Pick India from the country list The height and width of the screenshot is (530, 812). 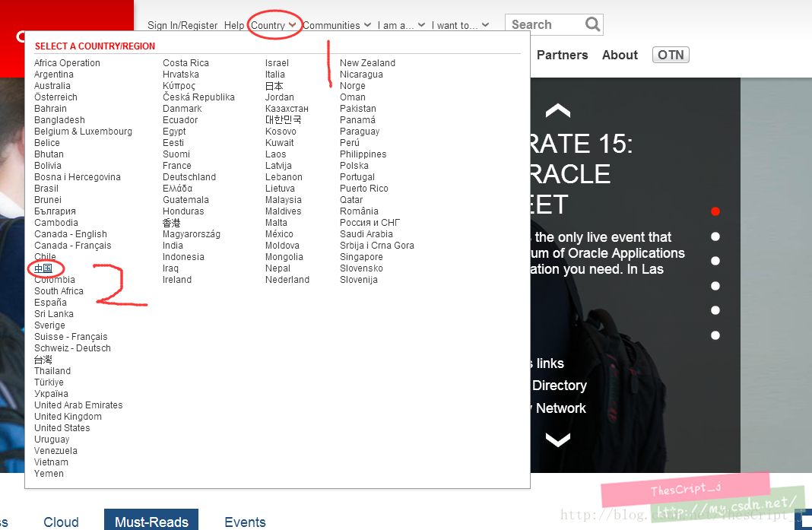point(173,246)
